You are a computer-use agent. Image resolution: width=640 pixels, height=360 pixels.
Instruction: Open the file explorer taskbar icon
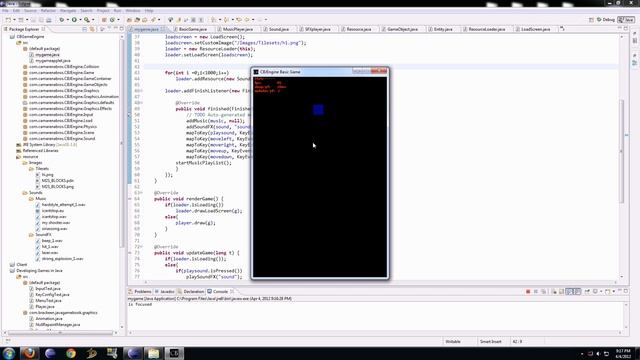click(x=153, y=353)
